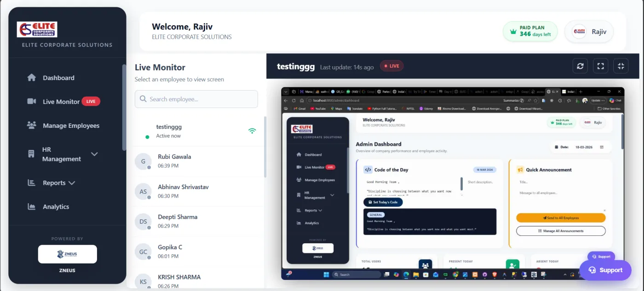Viewport: 644px width, 291px height.
Task: Click the Code of the Day icon in streamed screen
Action: coord(368,170)
